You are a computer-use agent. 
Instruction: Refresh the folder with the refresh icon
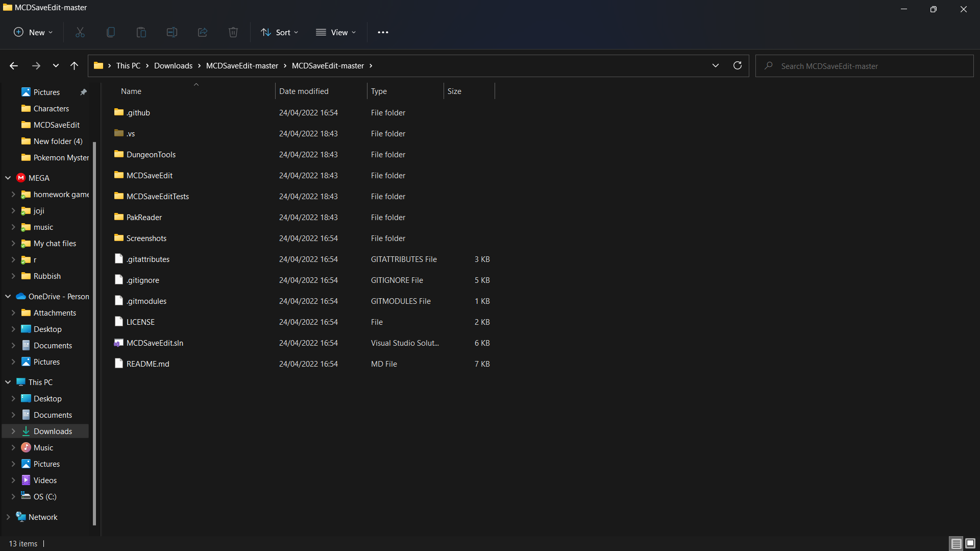point(737,65)
